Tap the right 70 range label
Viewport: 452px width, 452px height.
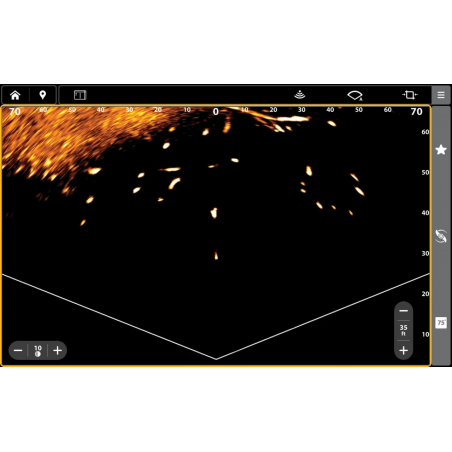416,111
